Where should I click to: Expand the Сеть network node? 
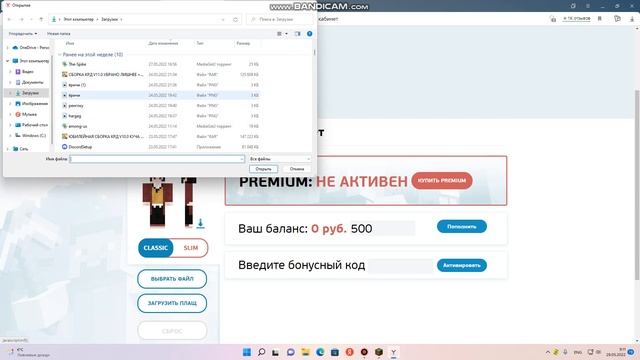7,149
